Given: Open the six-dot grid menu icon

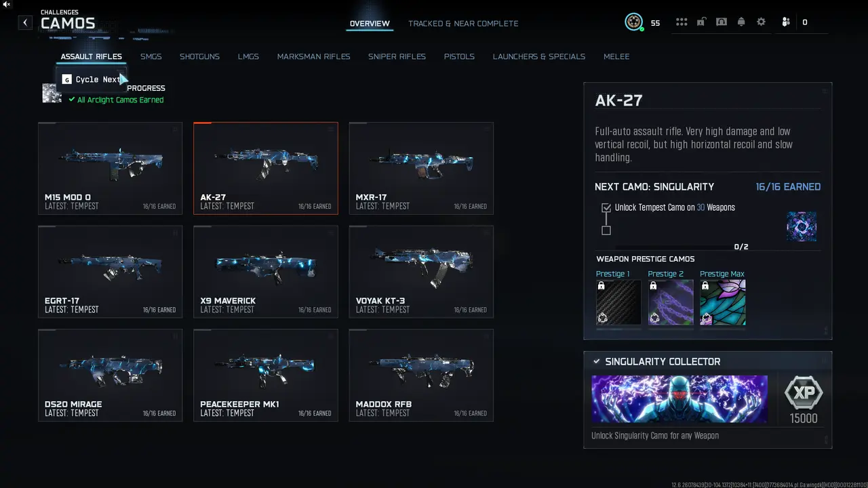Looking at the screenshot, I should (x=682, y=22).
